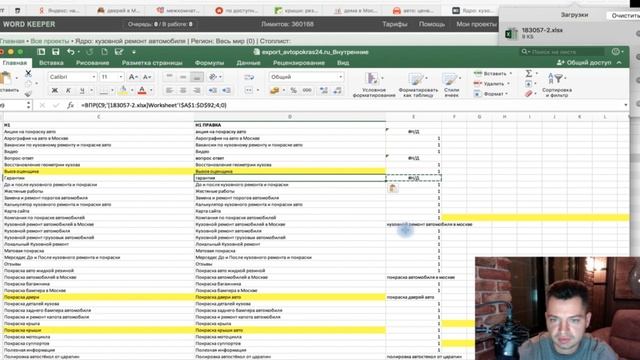Align text to the top
The width and height of the screenshot is (640, 360).
point(169,77)
